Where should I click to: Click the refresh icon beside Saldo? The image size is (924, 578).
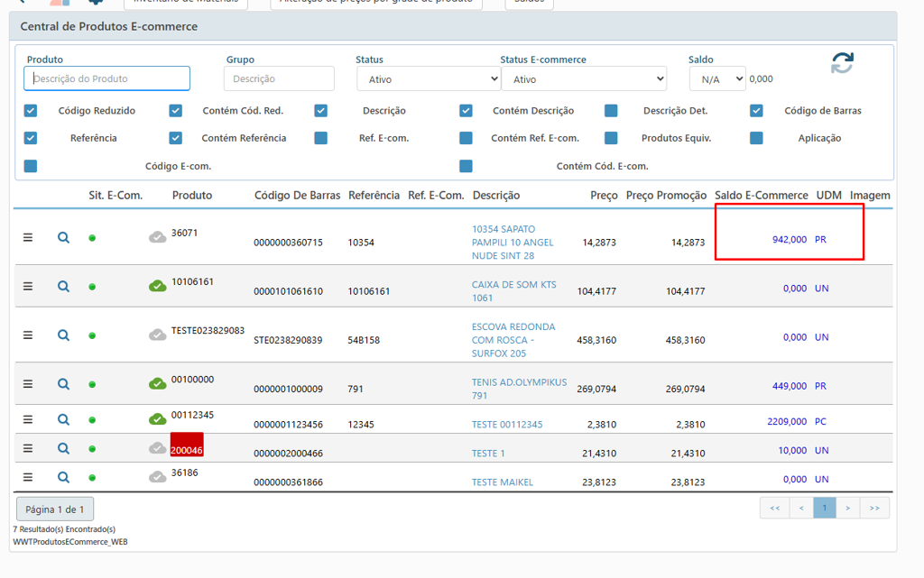click(842, 63)
